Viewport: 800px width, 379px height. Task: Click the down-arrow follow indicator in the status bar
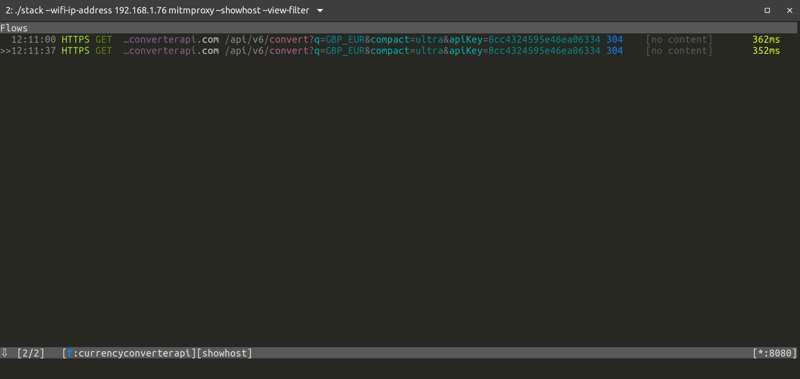pos(5,353)
